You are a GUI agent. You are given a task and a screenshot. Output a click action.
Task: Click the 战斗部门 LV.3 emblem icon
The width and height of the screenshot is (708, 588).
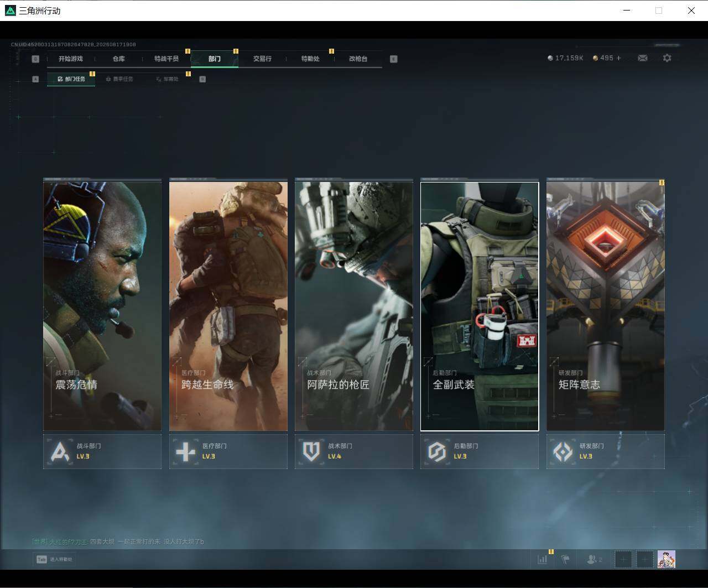[60, 452]
